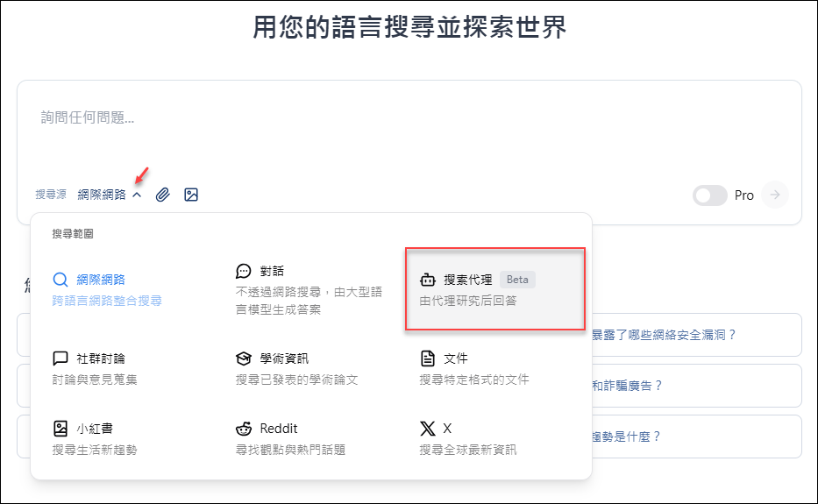Screen dimensions: 818x504
Task: Click the robot icon for 搜索代理
Action: [427, 280]
